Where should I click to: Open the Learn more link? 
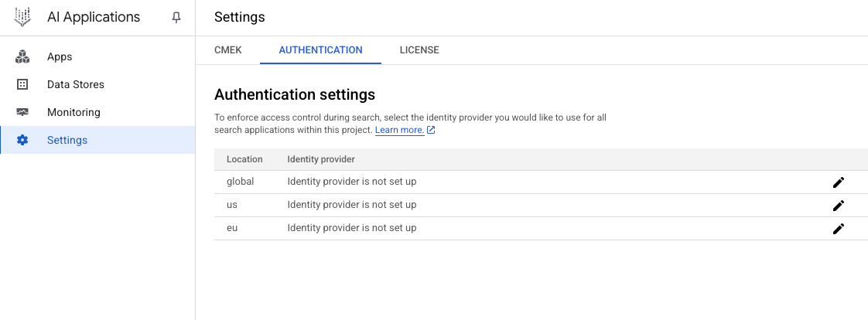(x=399, y=131)
